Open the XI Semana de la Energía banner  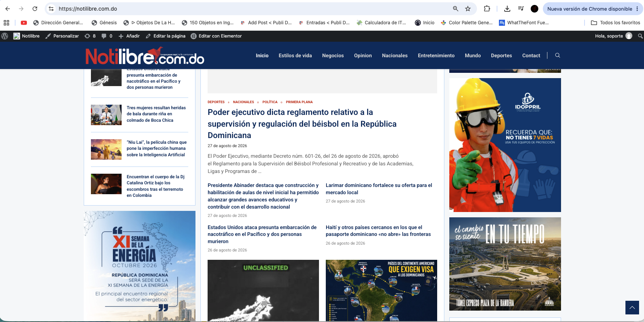tap(139, 266)
